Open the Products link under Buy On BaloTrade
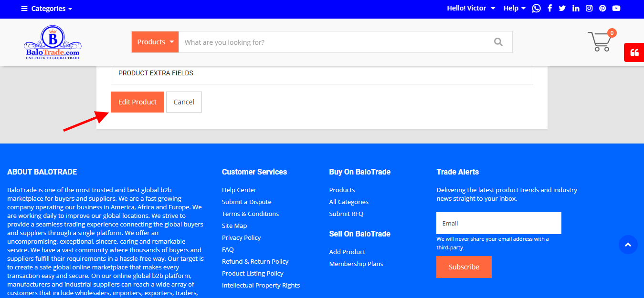The height and width of the screenshot is (298, 644). (x=342, y=190)
